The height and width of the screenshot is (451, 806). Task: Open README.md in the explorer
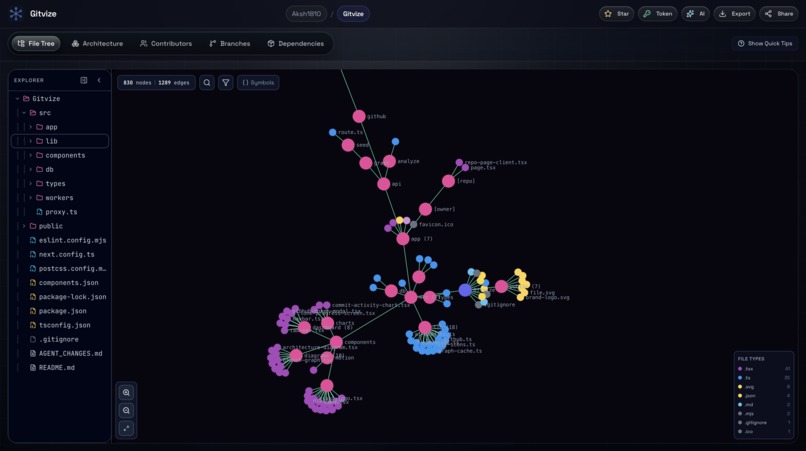(60, 368)
